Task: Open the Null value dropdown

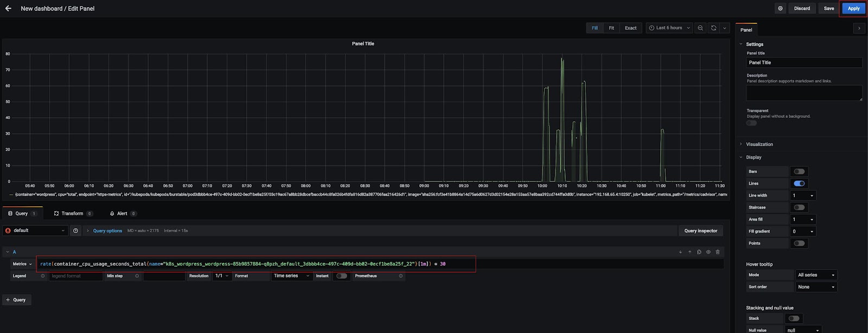Action: tap(803, 330)
